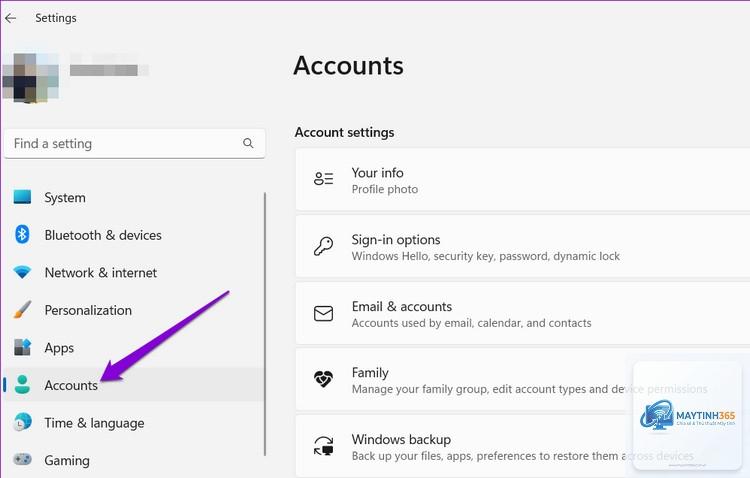
Task: Click the Time & language globe icon
Action: (x=22, y=422)
